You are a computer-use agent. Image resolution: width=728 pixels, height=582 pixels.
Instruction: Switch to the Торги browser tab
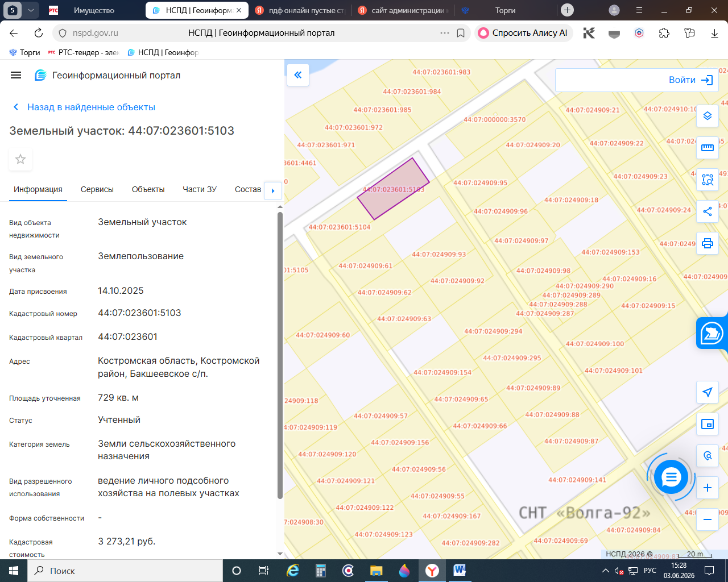(505, 10)
